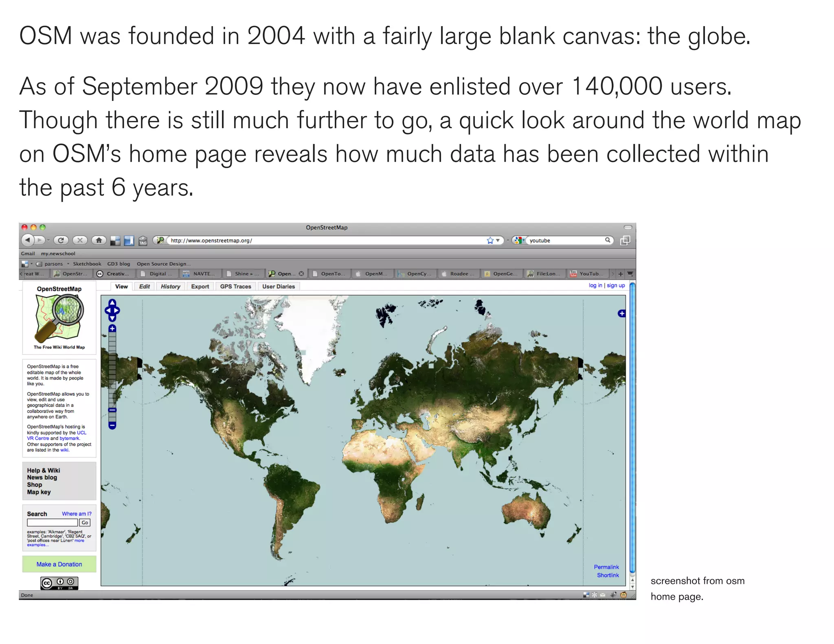Viewport: 834px width, 644px height.
Task: Switch to the Export tab
Action: (x=200, y=287)
